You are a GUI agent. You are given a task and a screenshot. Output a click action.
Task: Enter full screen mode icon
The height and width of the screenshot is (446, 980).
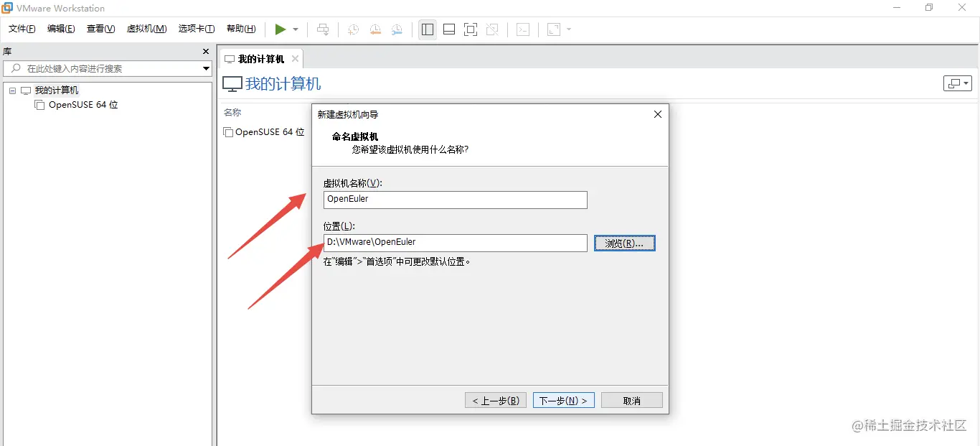[x=471, y=29]
